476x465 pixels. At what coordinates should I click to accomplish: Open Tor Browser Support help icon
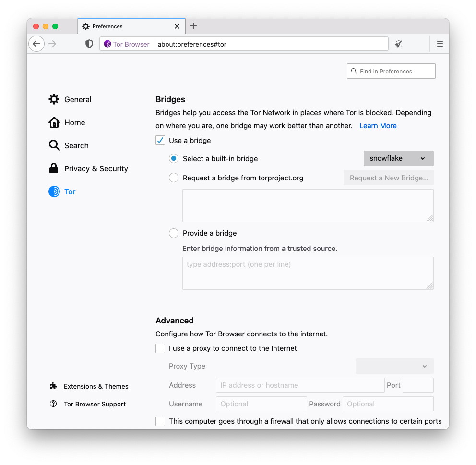[53, 404]
